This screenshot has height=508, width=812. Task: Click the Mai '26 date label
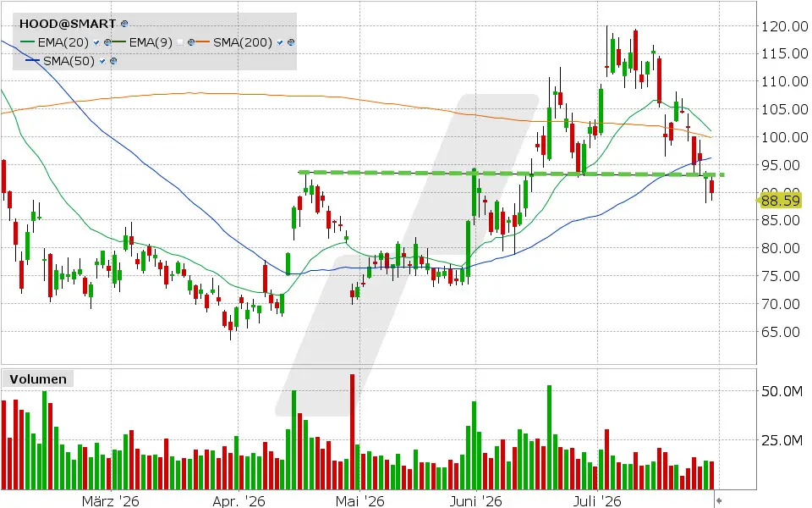pyautogui.click(x=360, y=500)
